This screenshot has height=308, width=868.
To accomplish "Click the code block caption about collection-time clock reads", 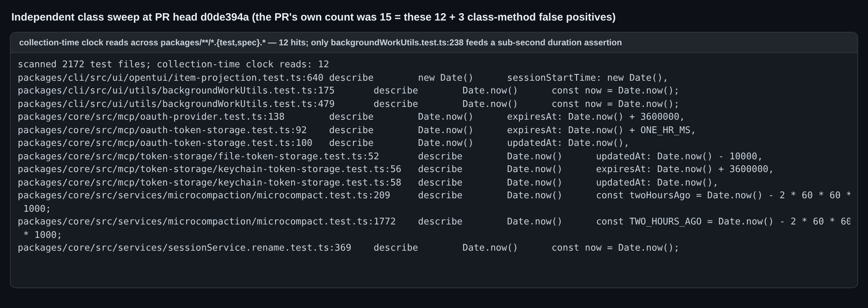I will point(321,42).
